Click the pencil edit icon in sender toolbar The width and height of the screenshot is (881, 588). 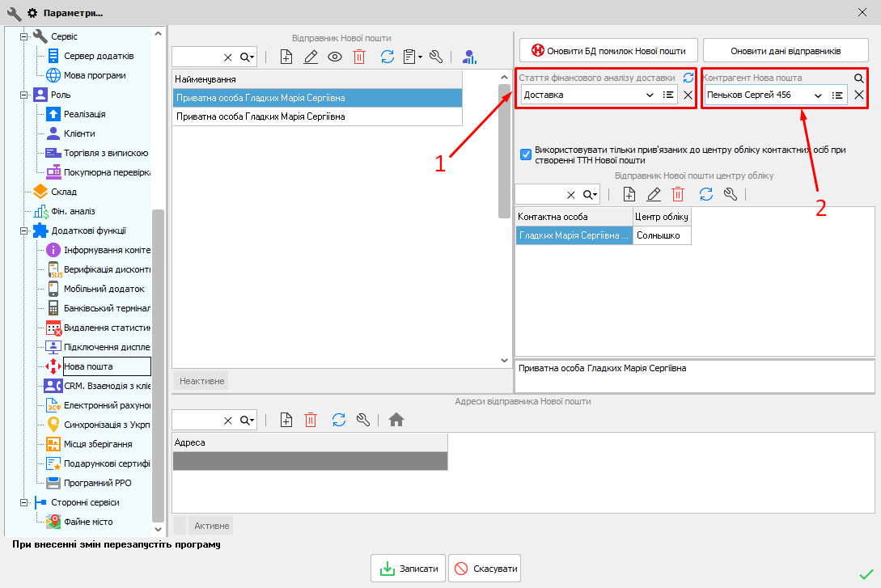point(311,57)
